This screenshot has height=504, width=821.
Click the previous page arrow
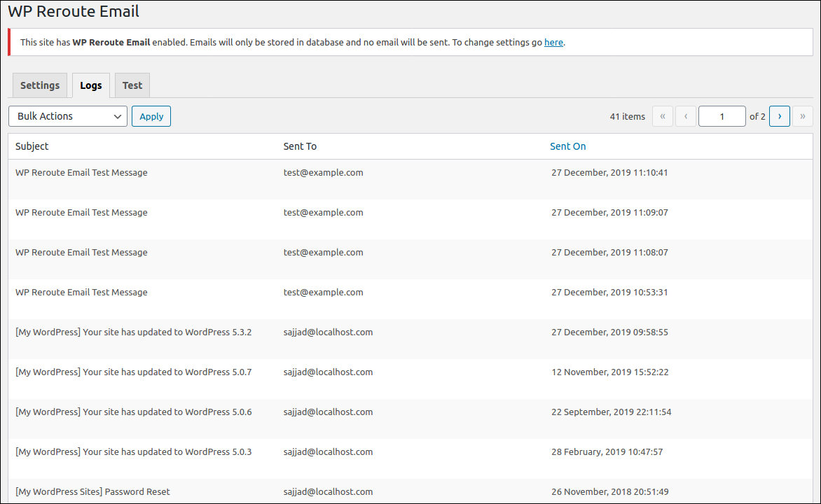686,116
